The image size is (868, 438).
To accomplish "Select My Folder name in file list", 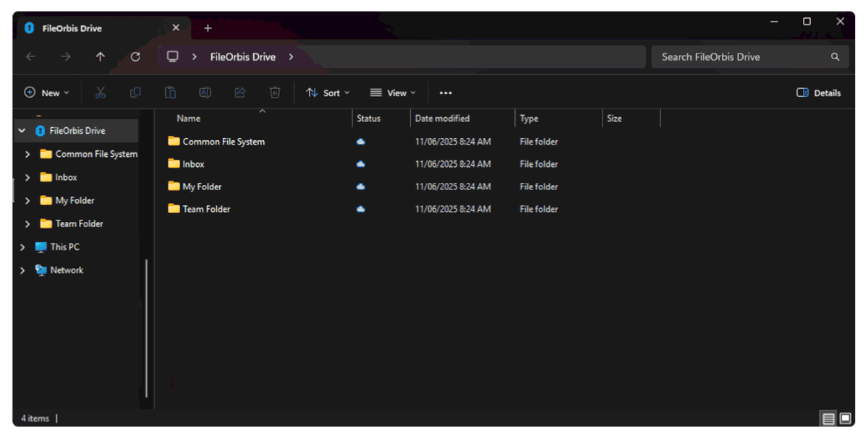I will pyautogui.click(x=202, y=186).
